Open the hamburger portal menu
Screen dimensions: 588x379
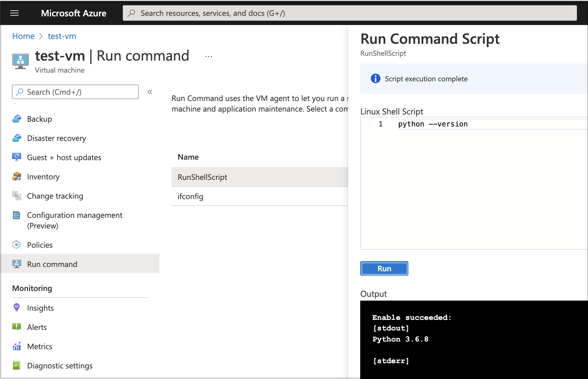(14, 13)
